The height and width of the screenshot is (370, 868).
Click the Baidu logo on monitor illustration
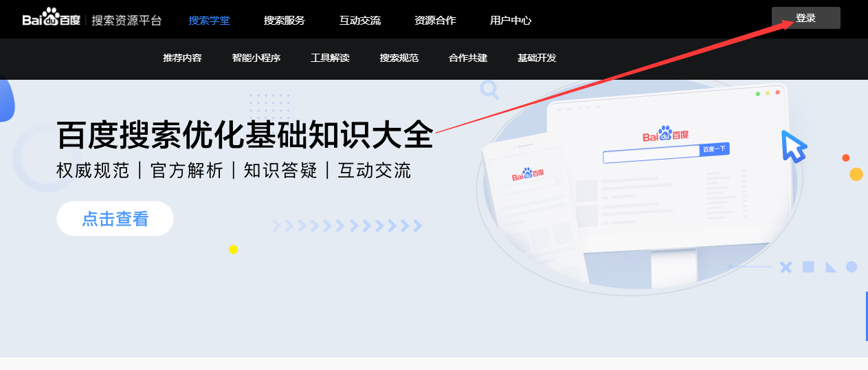coord(665,133)
